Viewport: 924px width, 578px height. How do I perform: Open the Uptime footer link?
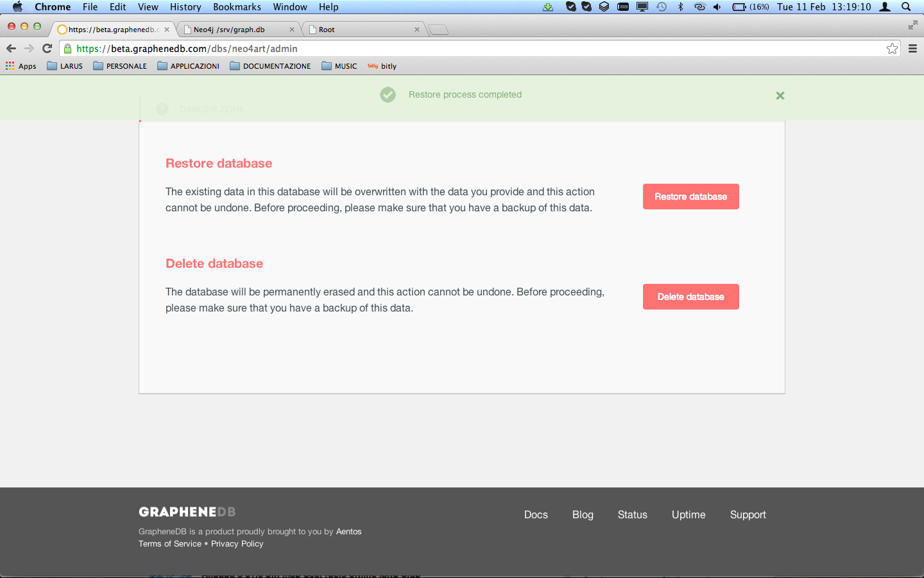[x=689, y=514]
